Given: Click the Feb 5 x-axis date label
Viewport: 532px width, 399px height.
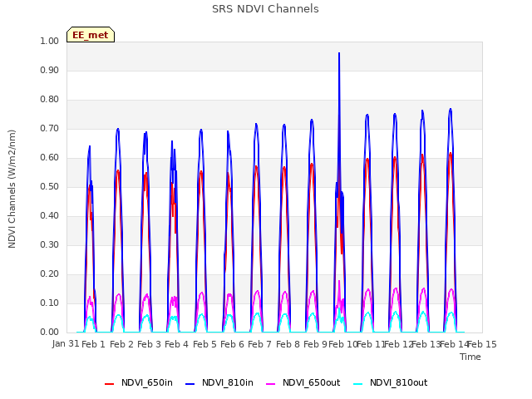Looking at the screenshot, I should pyautogui.click(x=204, y=344).
